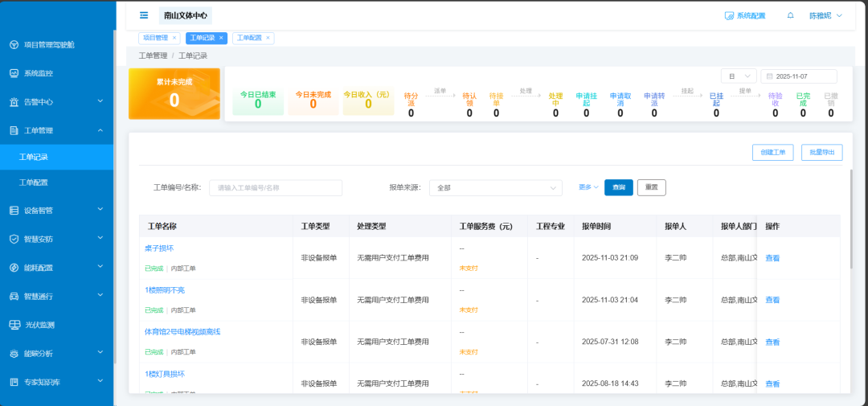The height and width of the screenshot is (406, 868).
Task: Click the 能耗配置 energy icon
Action: [x=14, y=268]
